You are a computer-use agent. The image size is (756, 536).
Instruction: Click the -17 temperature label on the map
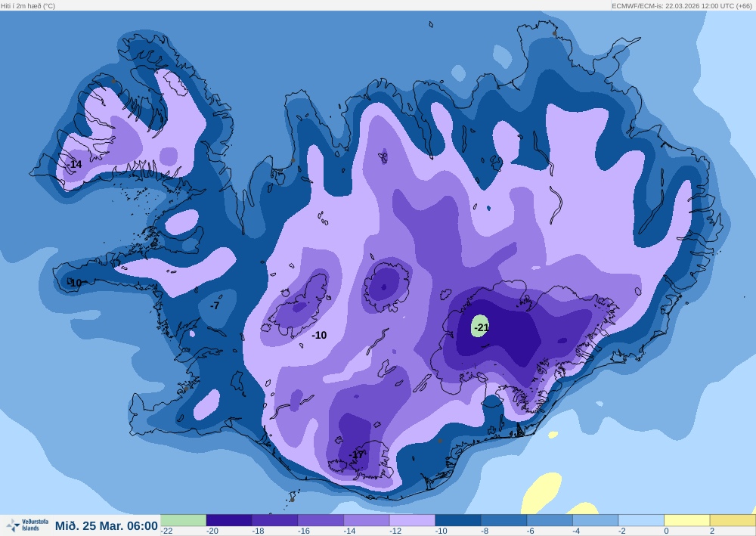click(x=357, y=455)
